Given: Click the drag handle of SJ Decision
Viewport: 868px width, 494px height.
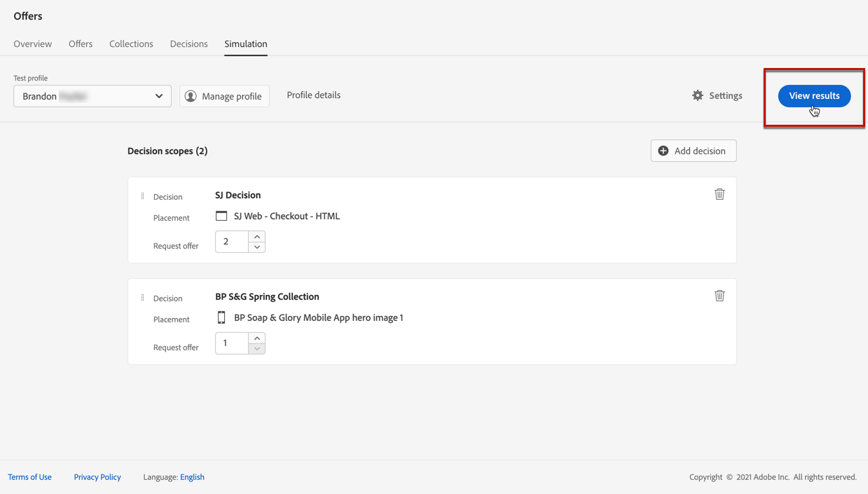Looking at the screenshot, I should (x=143, y=196).
